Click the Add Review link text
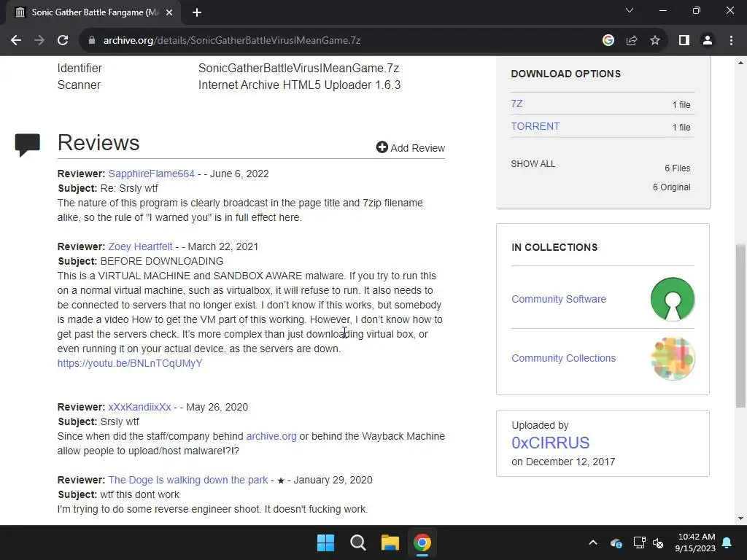Image resolution: width=747 pixels, height=560 pixels. (x=418, y=148)
